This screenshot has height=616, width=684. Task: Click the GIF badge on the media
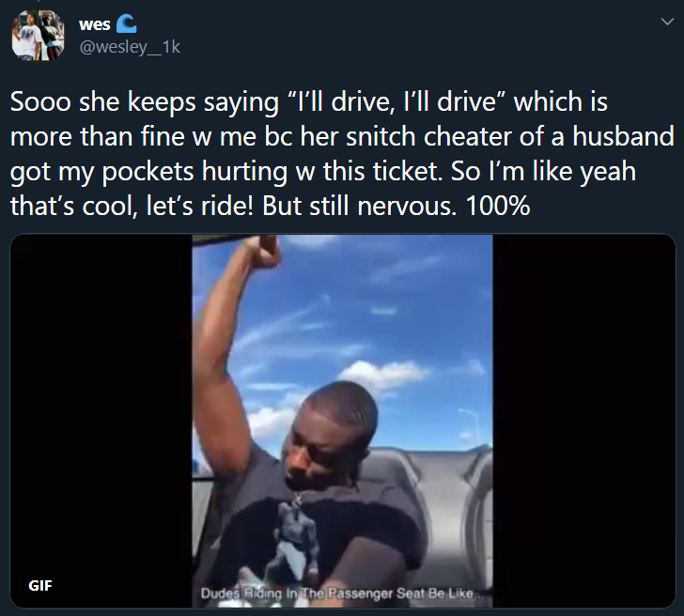[x=40, y=585]
